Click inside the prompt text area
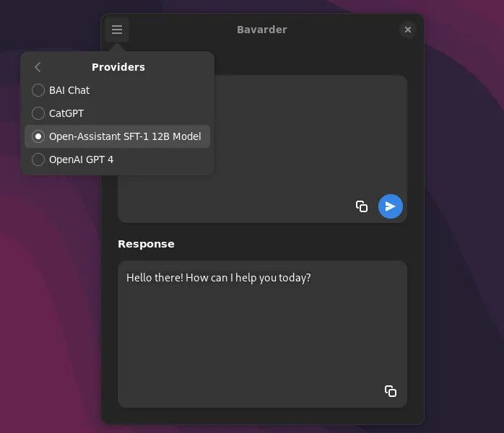 coord(303,144)
